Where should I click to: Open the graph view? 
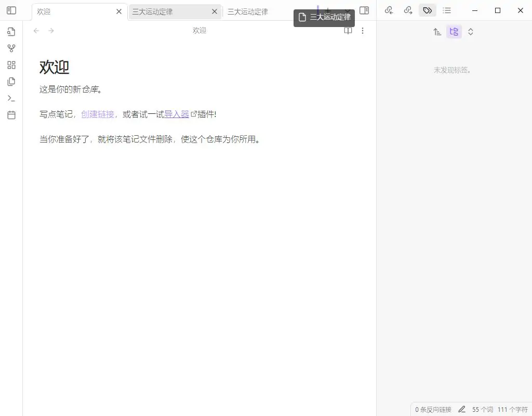tap(11, 48)
